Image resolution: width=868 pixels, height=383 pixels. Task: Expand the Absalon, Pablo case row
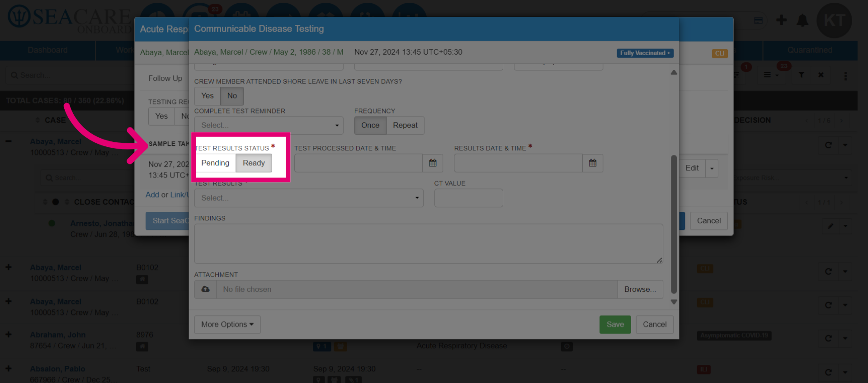tap(9, 369)
